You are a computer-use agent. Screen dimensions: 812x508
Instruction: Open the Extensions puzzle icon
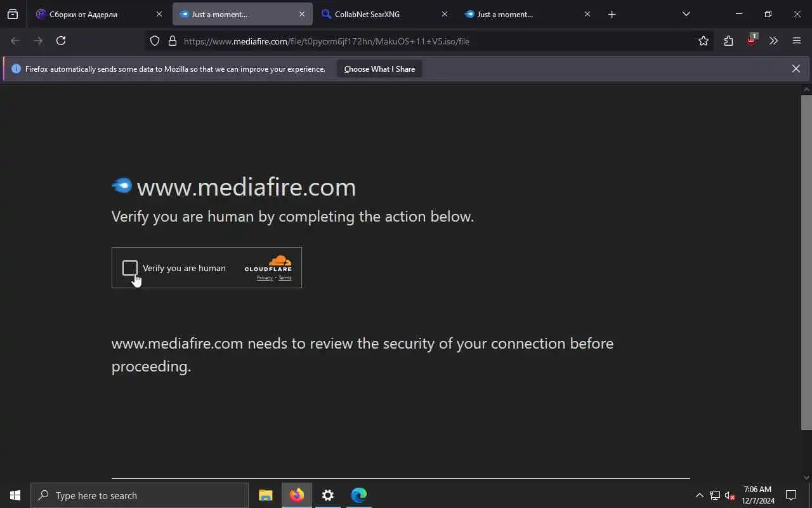[728, 41]
